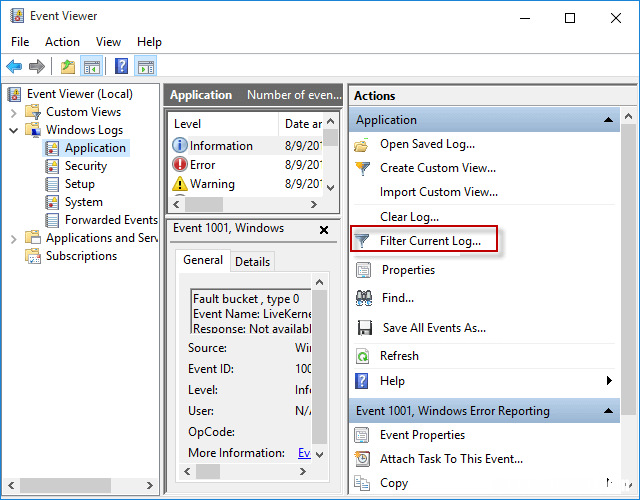Click Create Custom View action
Screen dimensions: 640x500
click(438, 168)
